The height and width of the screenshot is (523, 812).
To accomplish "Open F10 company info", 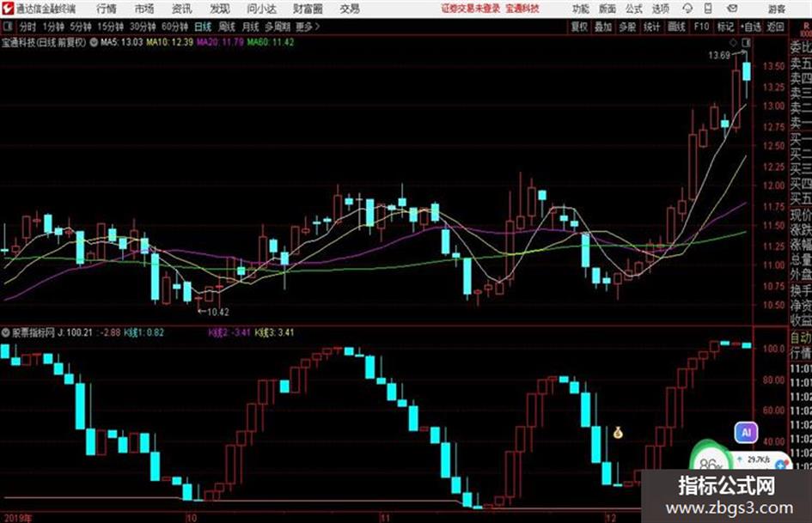I will (701, 27).
